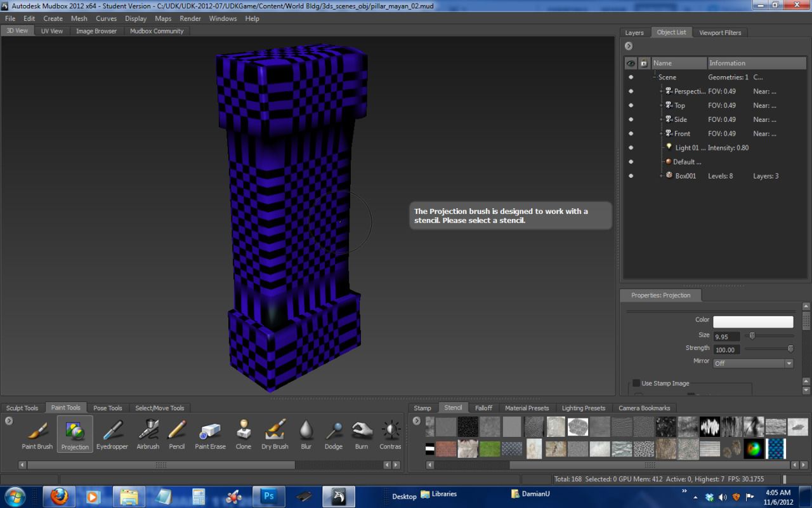Click the brush Color swatch
The height and width of the screenshot is (508, 812).
point(753,321)
